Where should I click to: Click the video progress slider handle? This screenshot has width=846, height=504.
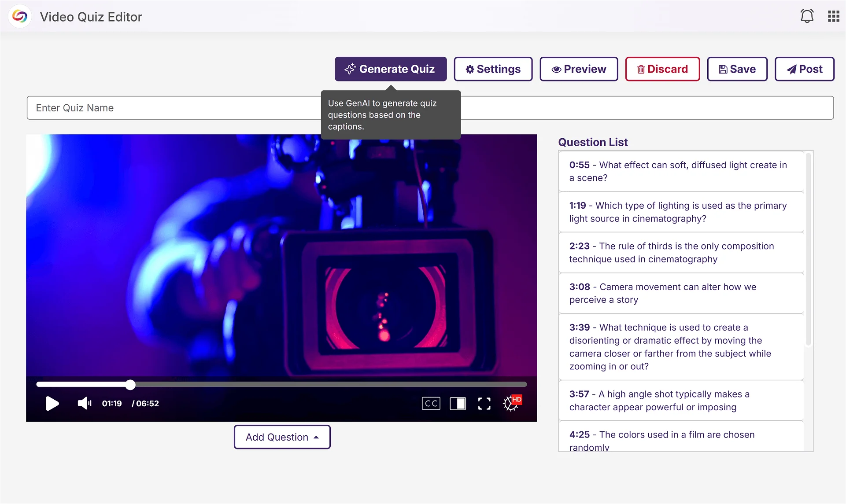tap(130, 385)
